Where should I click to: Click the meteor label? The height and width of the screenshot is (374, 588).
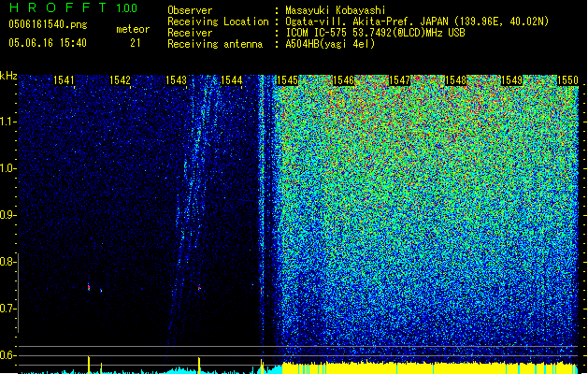[133, 29]
